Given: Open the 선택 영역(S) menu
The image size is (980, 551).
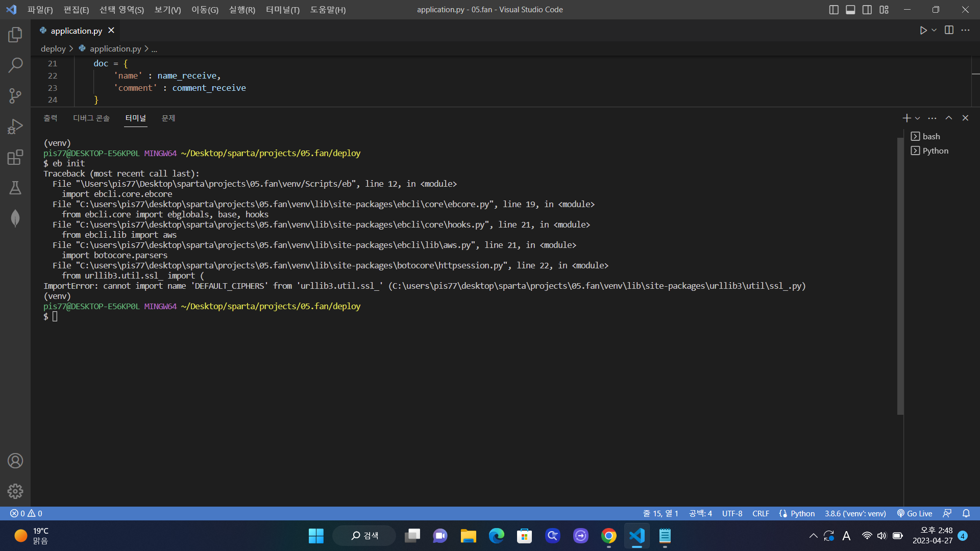Looking at the screenshot, I should [121, 10].
